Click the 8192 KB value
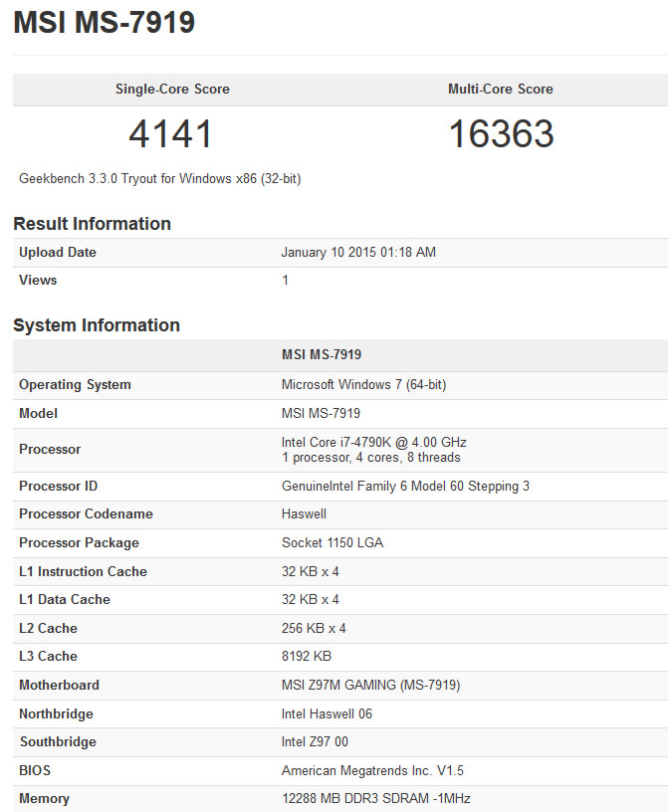This screenshot has height=812, width=668. [307, 656]
